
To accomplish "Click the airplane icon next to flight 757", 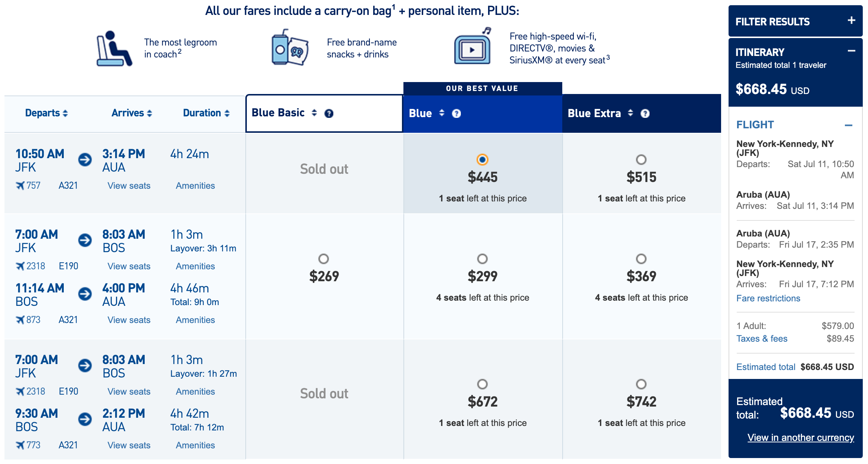I will (20, 185).
